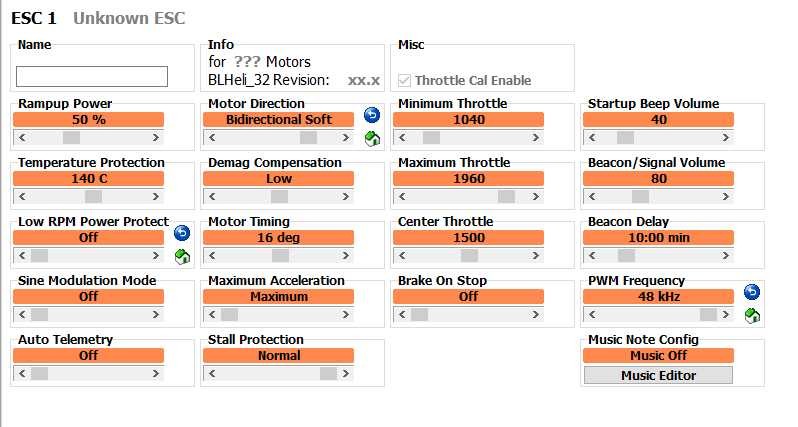
Task: Click into the ESC Name text field
Action: 92,77
